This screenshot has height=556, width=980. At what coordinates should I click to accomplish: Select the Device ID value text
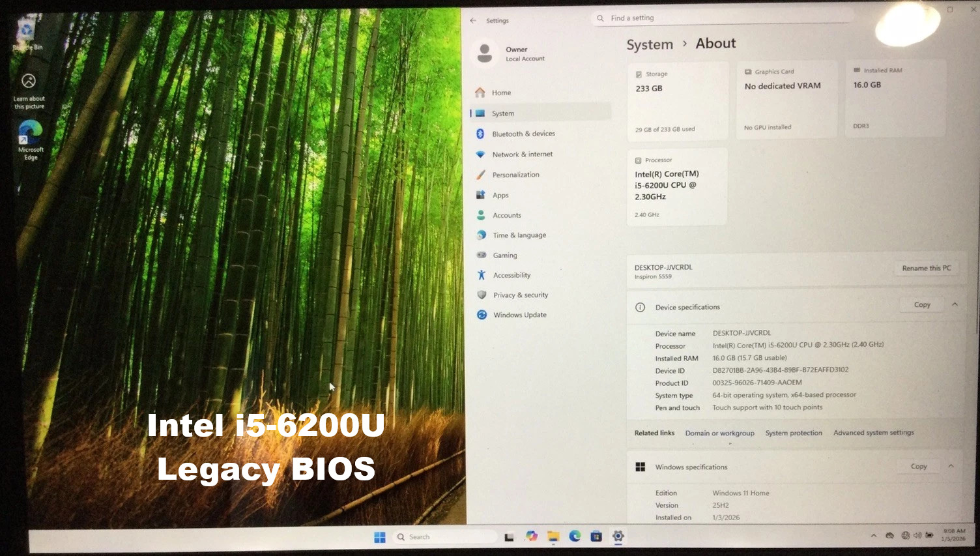tap(780, 370)
